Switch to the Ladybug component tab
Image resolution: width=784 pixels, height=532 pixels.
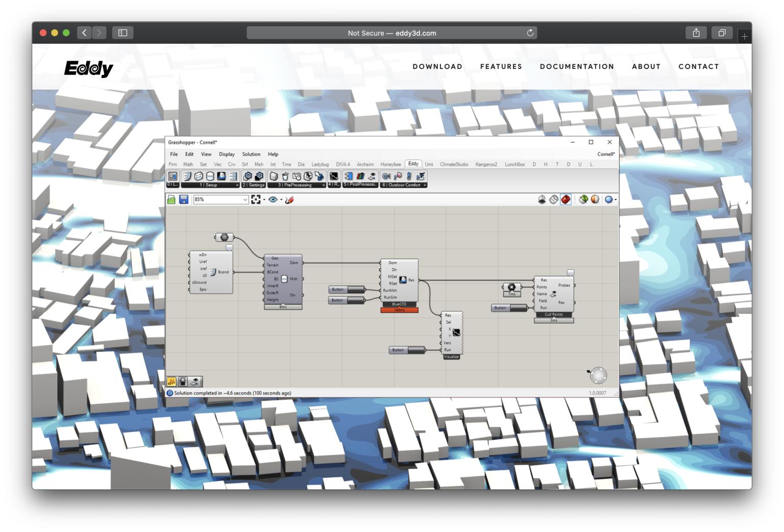320,164
